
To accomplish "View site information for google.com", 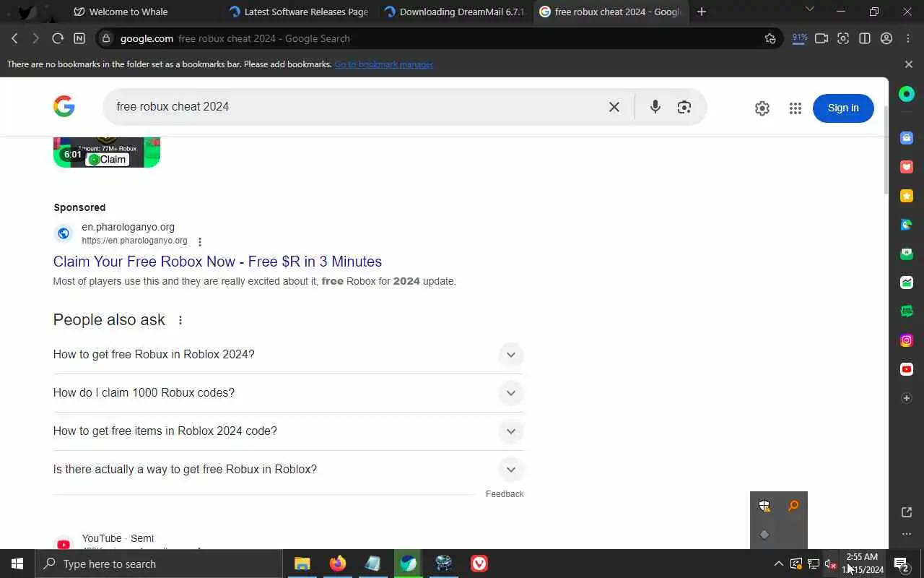I will click(105, 38).
